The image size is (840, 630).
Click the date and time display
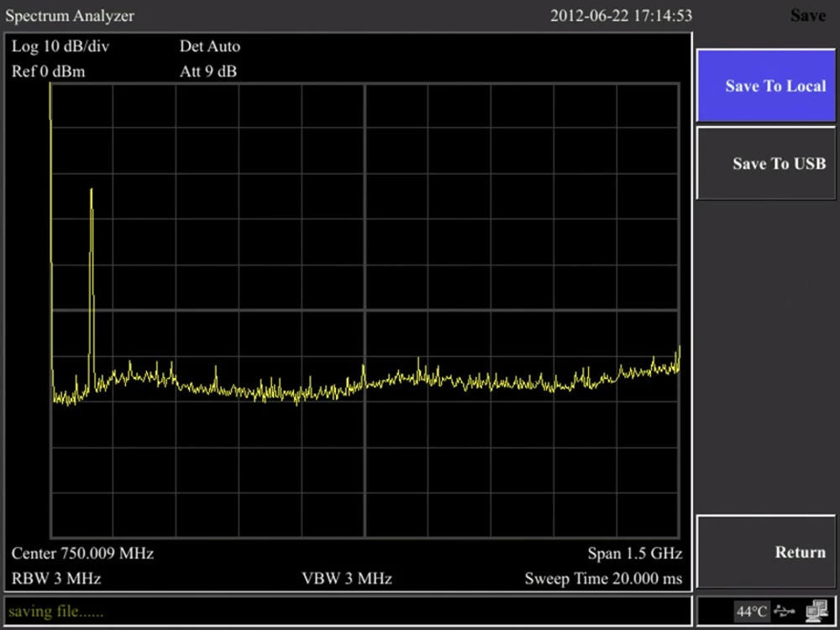click(x=621, y=16)
